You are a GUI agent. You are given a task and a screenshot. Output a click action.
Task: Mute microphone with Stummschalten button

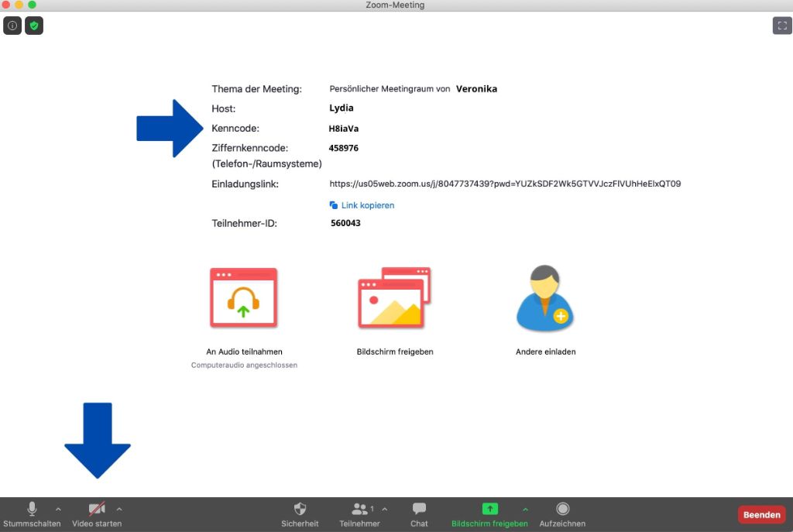32,514
